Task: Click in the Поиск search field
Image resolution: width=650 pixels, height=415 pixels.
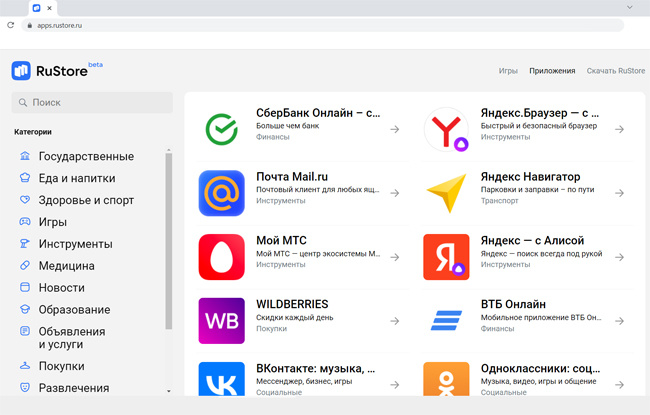Action: [x=92, y=102]
